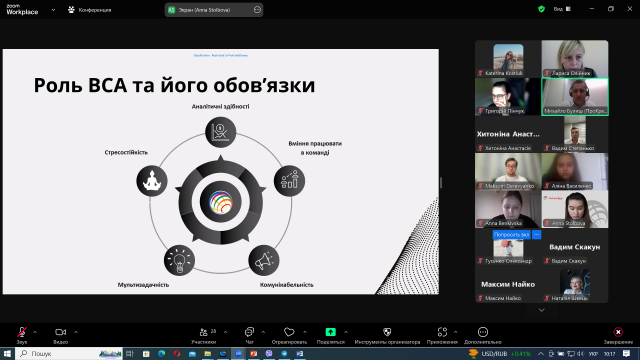Viewport: 640px width, 360px height.
Task: Click the green encryption shield icon
Action: pyautogui.click(x=541, y=9)
